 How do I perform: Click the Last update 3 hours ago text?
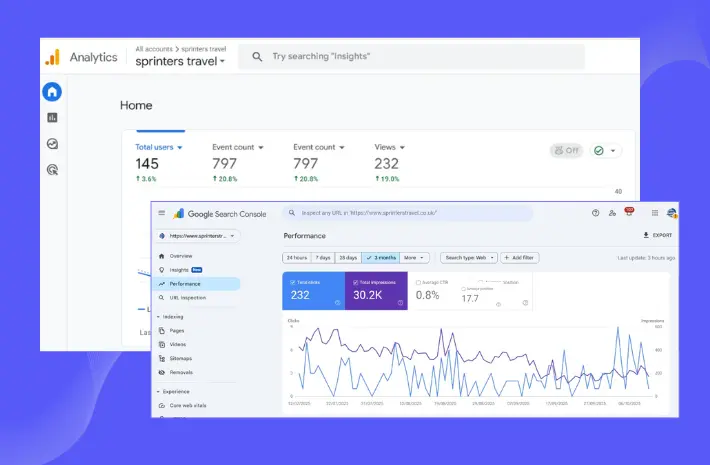coord(646,258)
